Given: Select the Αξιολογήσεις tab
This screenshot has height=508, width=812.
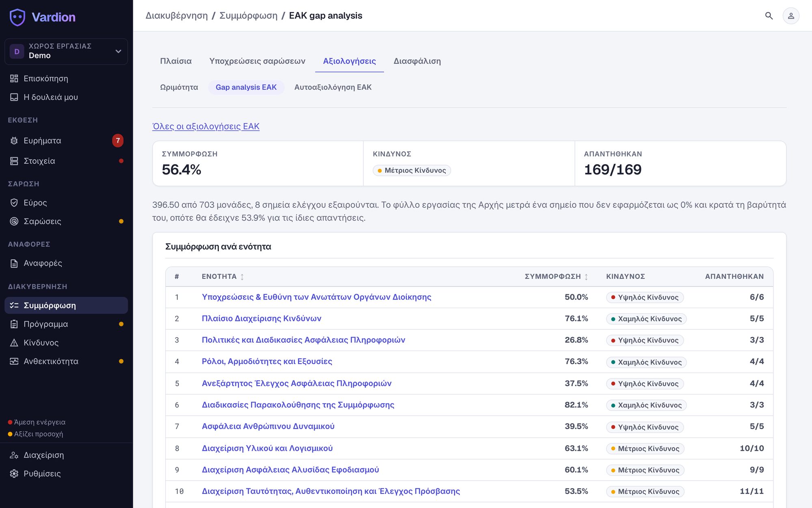Looking at the screenshot, I should (350, 61).
